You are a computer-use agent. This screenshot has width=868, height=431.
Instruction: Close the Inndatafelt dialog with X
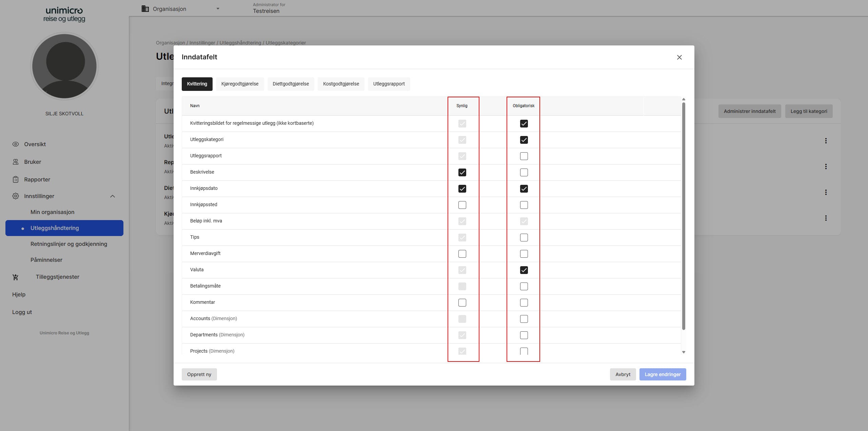point(679,57)
